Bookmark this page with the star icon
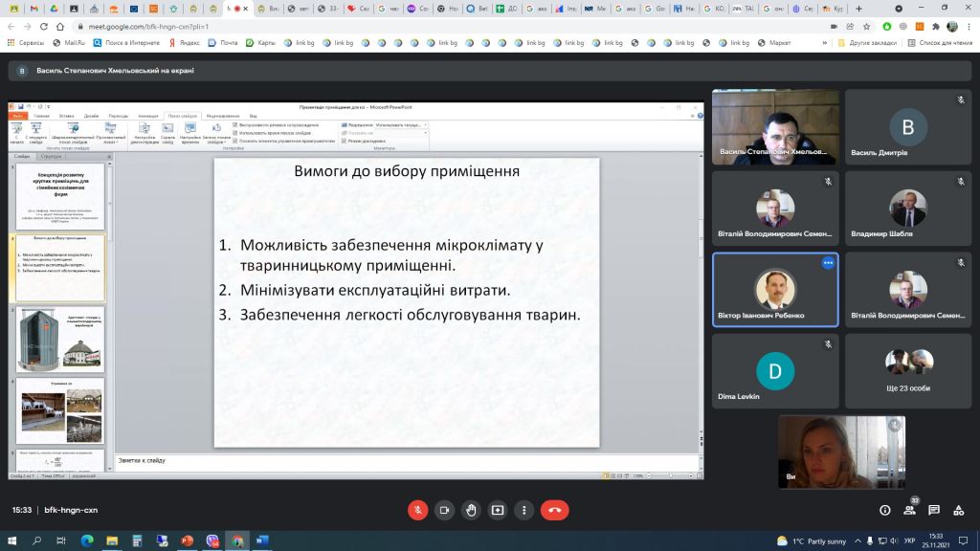980x551 pixels. [867, 27]
